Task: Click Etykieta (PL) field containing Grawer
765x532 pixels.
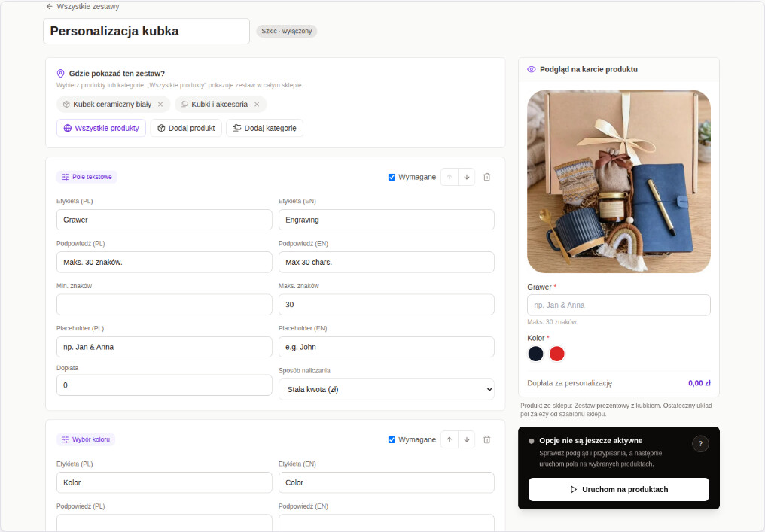Action: (164, 220)
